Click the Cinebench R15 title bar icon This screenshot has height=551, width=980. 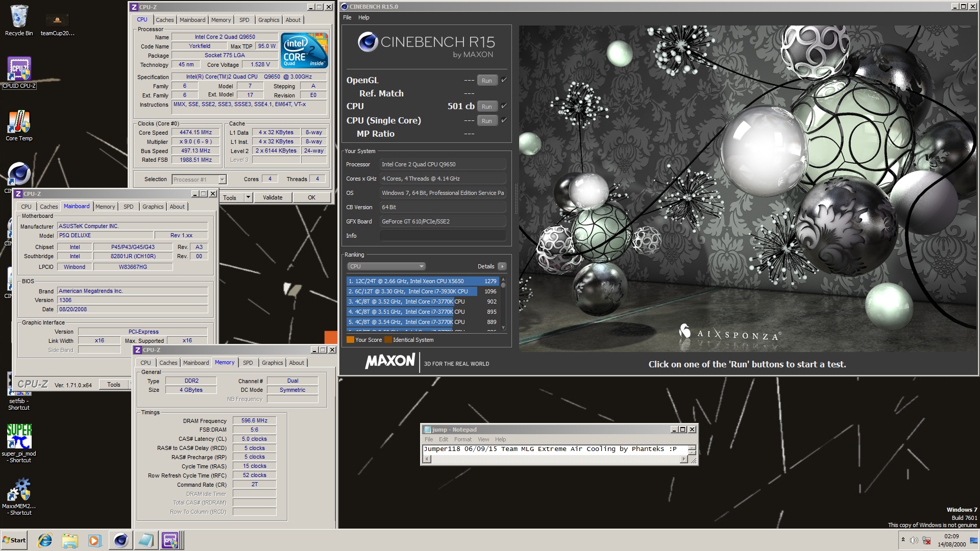(345, 7)
